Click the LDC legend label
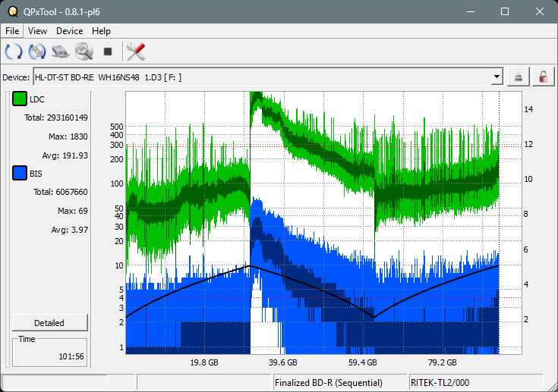The width and height of the screenshot is (558, 392). tap(37, 99)
